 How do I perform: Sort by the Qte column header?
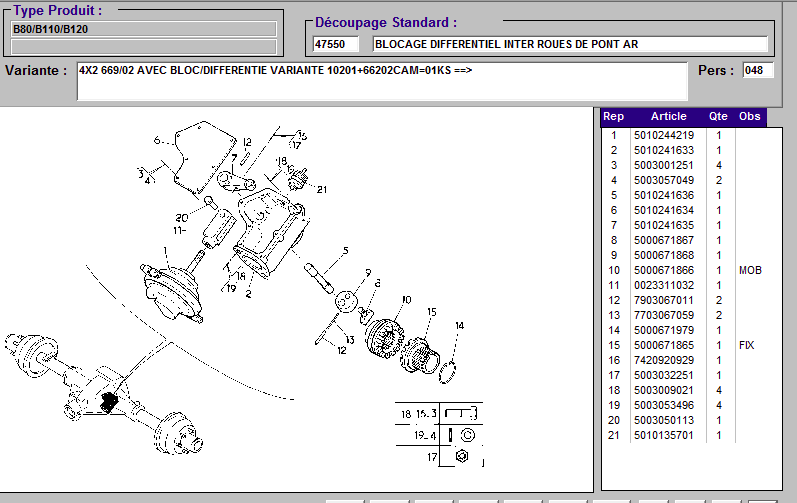coord(718,117)
